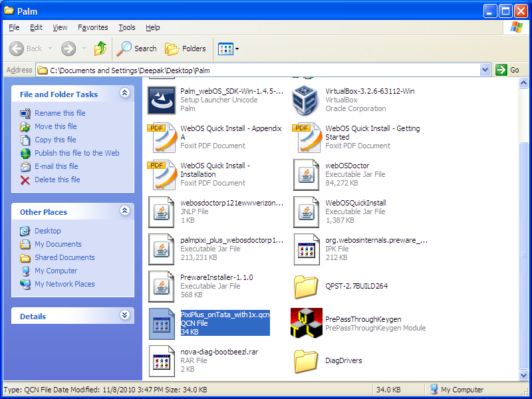Image resolution: width=532 pixels, height=399 pixels.
Task: Select the webOSDoctor jar icon
Action: point(307,175)
